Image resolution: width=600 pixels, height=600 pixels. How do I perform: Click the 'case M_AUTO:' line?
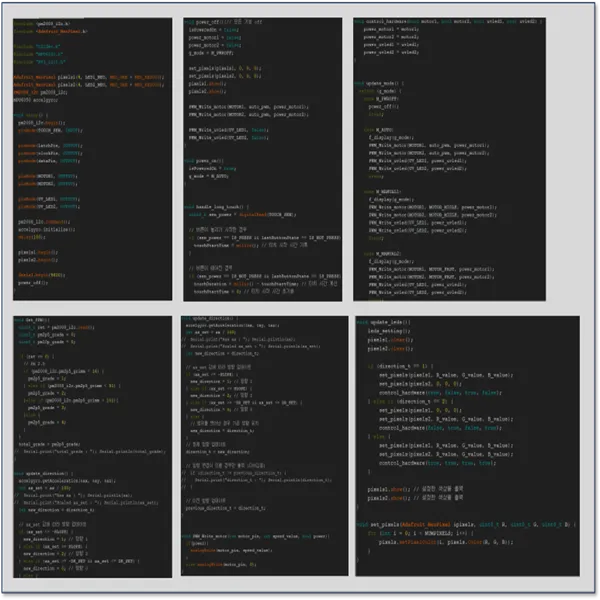click(378, 130)
